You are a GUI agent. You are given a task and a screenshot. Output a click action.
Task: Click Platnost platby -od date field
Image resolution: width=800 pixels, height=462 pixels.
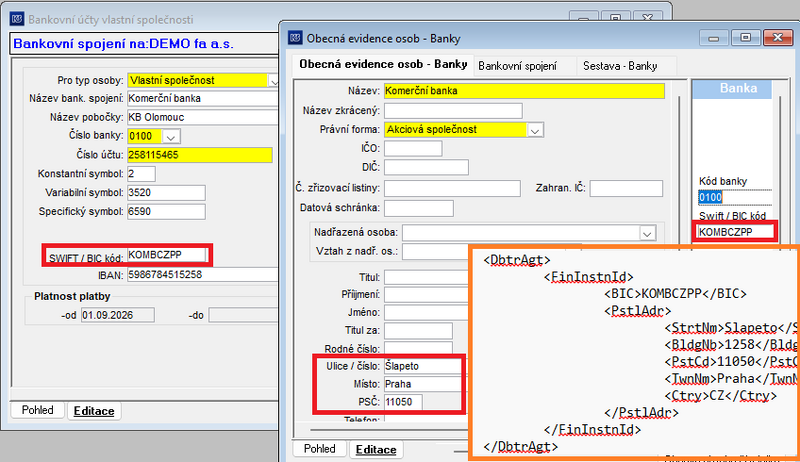click(x=118, y=315)
